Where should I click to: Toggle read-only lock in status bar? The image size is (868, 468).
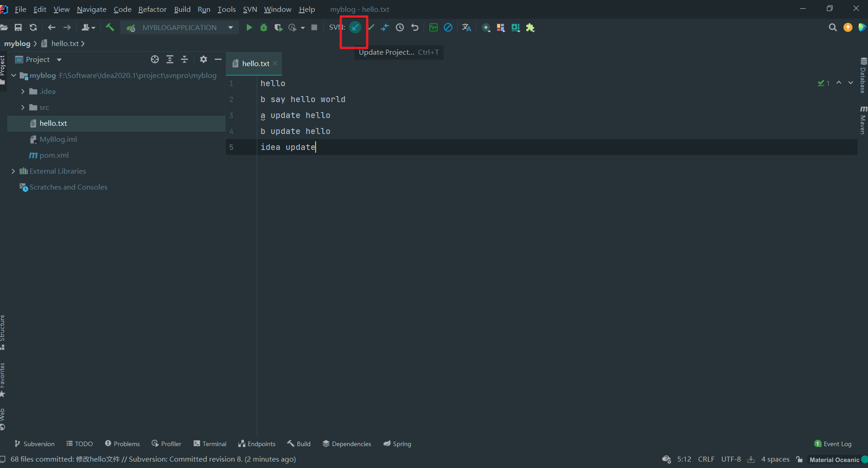[799, 459]
